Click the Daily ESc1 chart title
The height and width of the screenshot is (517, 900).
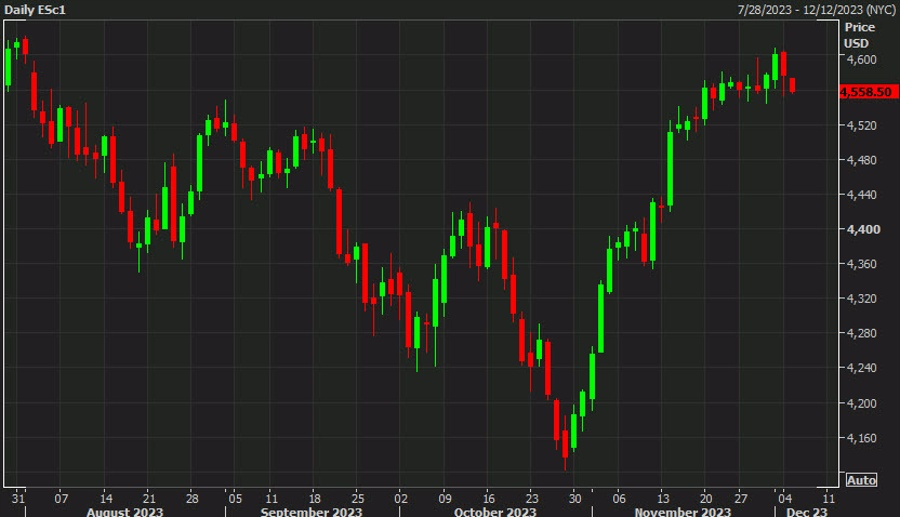[x=35, y=9]
